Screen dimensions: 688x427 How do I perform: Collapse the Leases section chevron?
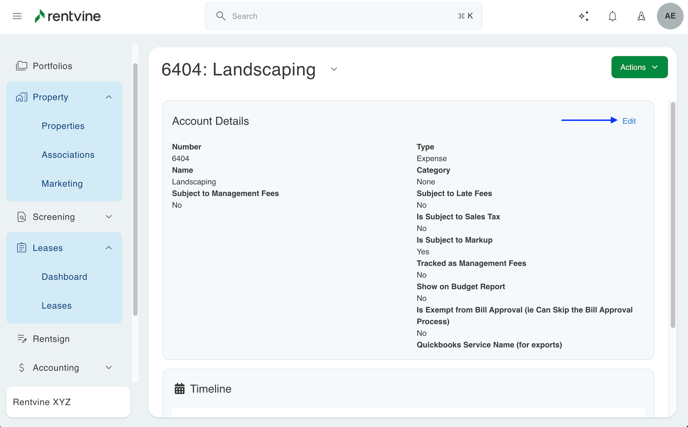point(109,248)
